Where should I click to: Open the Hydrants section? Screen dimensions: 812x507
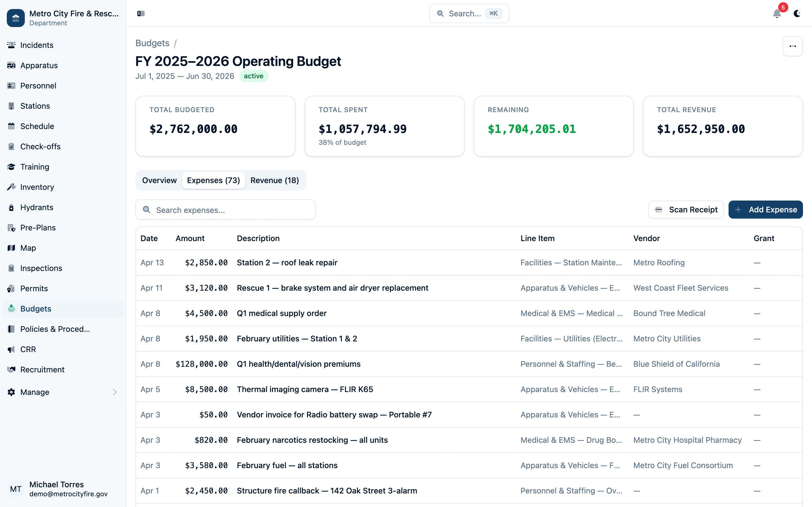pyautogui.click(x=37, y=207)
